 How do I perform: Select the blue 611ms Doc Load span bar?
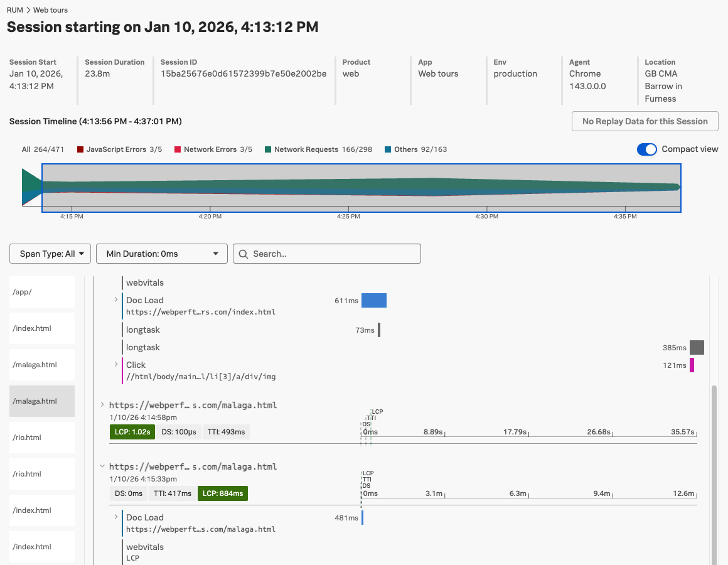pyautogui.click(x=373, y=300)
